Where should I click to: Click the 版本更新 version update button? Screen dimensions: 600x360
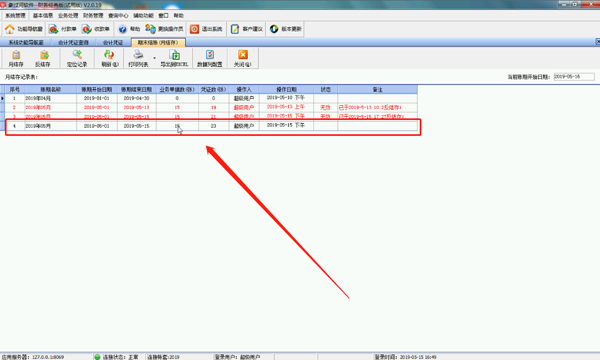coord(286,29)
